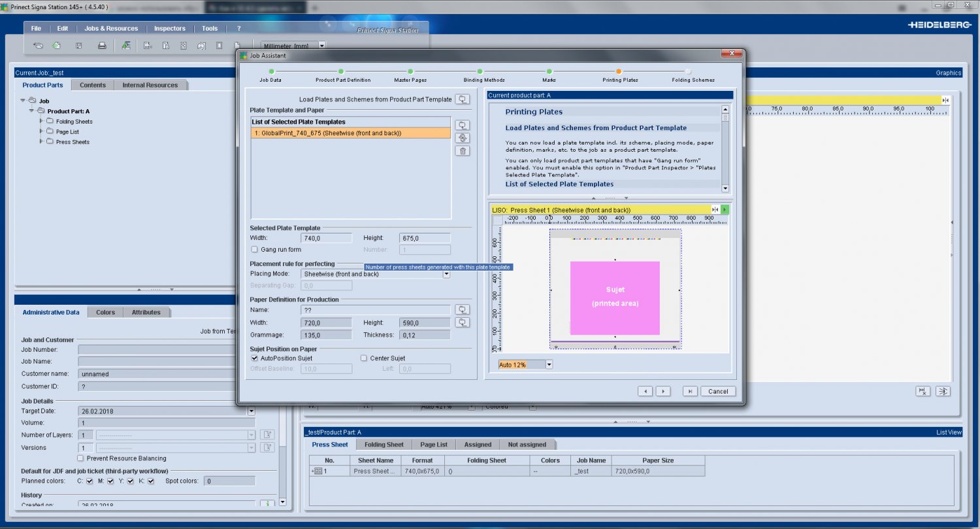The height and width of the screenshot is (529, 980).
Task: Click the Spot colors input field
Action: point(229,481)
